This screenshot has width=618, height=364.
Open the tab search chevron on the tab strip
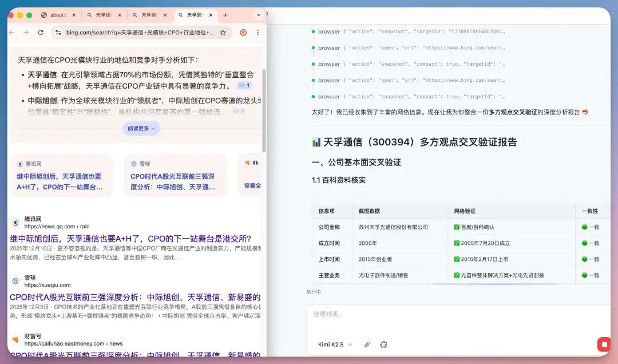259,15
